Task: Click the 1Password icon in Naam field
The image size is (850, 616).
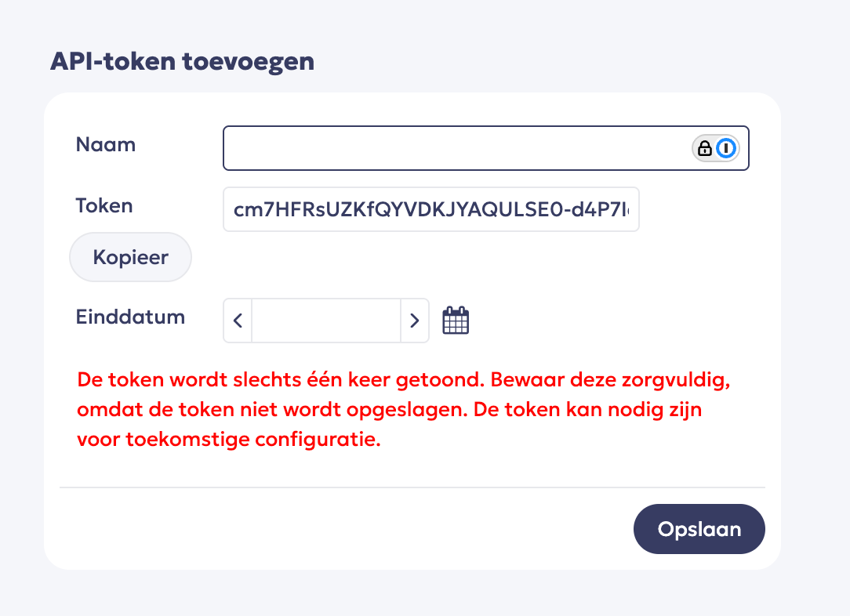Action: [727, 148]
